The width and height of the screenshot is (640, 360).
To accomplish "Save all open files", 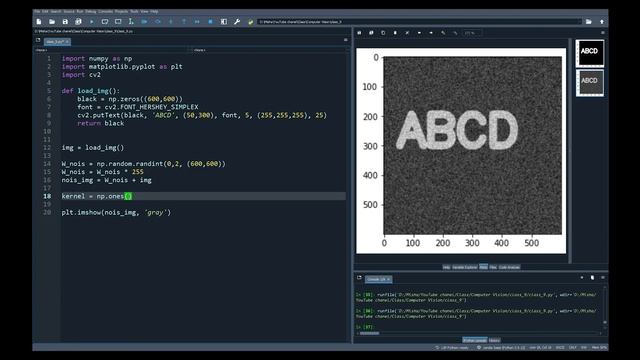I will tap(78, 22).
